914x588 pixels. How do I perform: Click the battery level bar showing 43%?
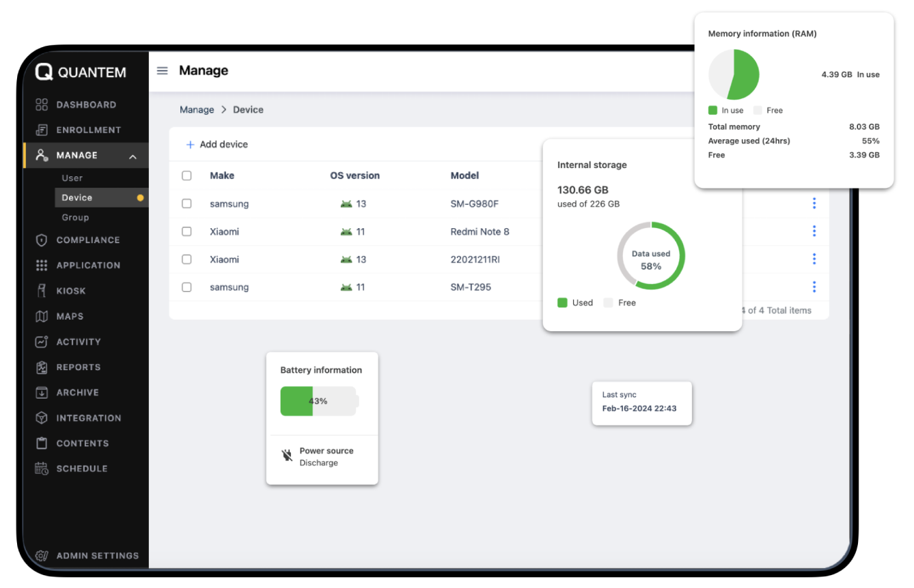tap(318, 402)
